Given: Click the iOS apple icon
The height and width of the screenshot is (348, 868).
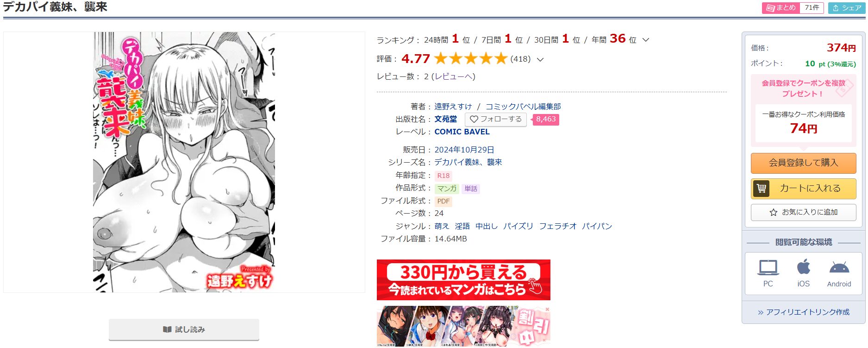Looking at the screenshot, I should [804, 267].
